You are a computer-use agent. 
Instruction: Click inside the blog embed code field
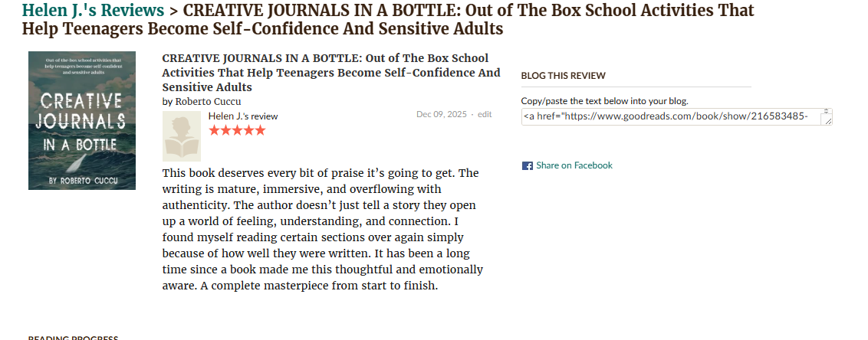pyautogui.click(x=671, y=116)
